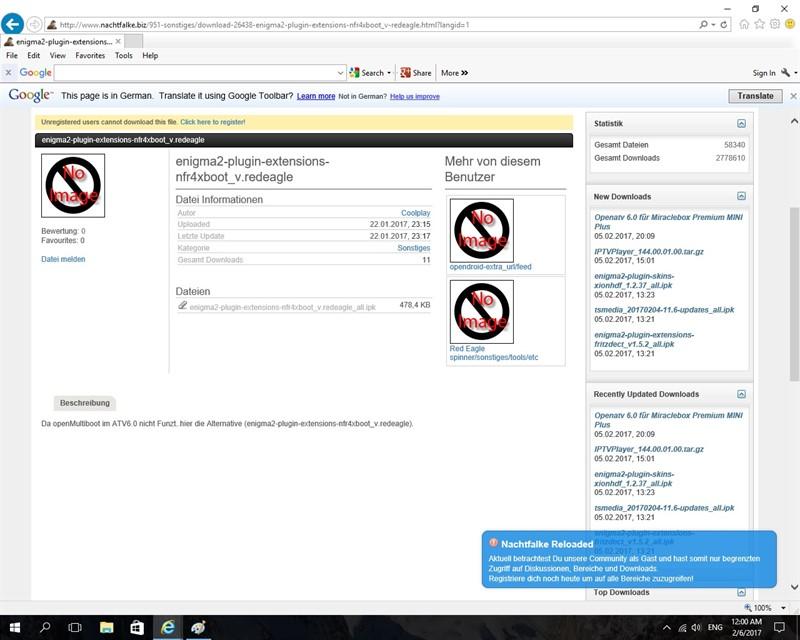
Task: Click the scrollbar up arrow
Action: [x=794, y=121]
